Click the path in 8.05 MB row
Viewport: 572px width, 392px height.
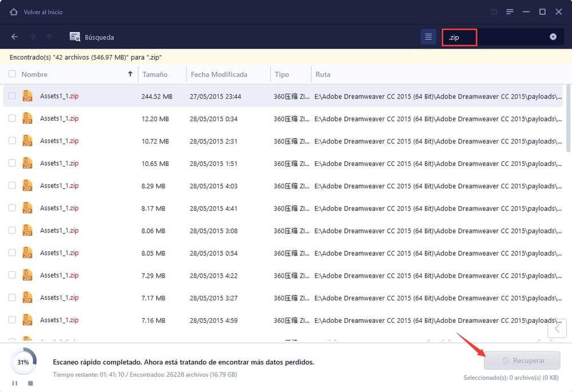coord(438,254)
